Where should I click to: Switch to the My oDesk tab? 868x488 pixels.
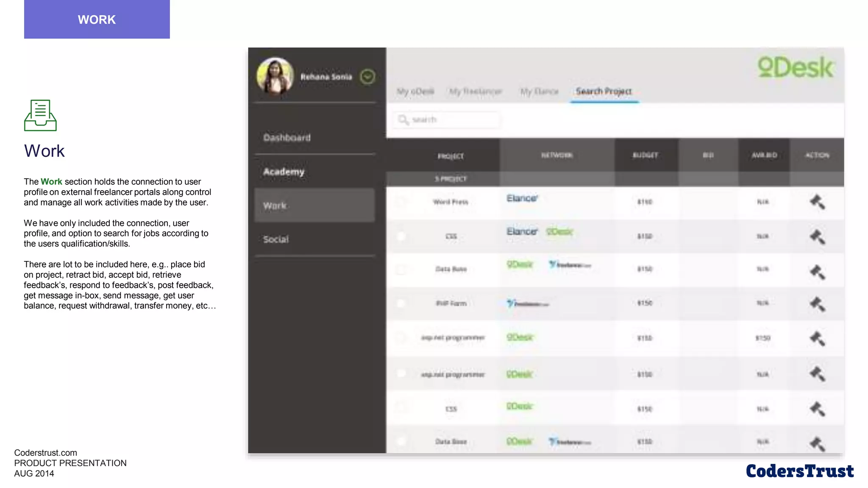415,91
